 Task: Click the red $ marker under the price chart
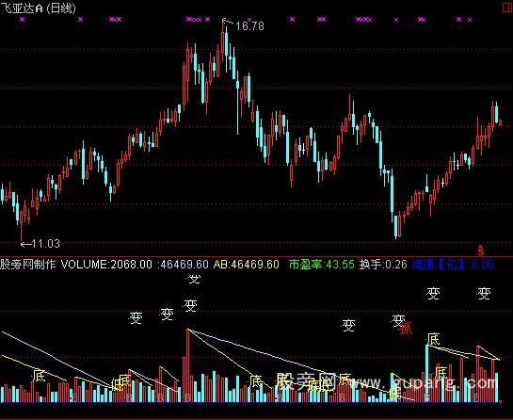click(x=481, y=250)
